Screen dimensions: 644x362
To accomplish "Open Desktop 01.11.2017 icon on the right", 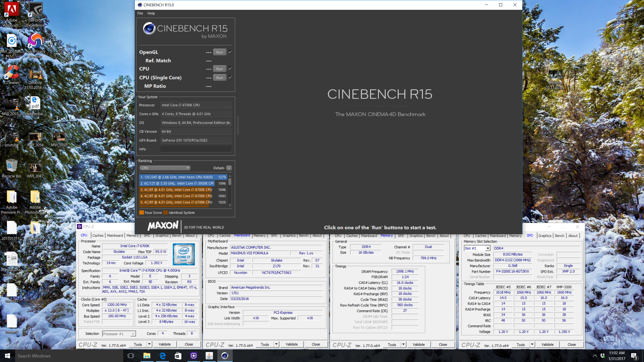I will [x=555, y=80].
